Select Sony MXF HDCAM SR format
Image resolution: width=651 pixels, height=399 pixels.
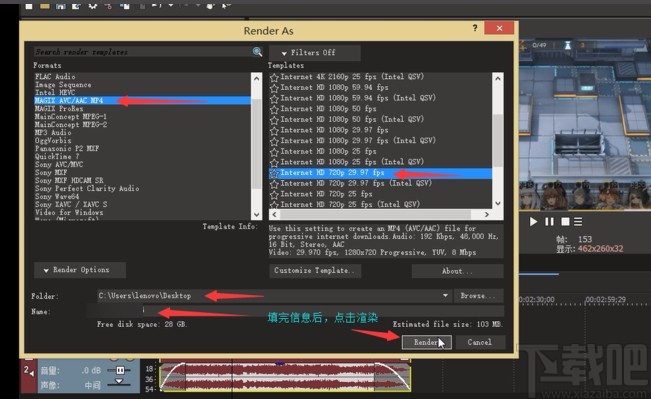(69, 180)
